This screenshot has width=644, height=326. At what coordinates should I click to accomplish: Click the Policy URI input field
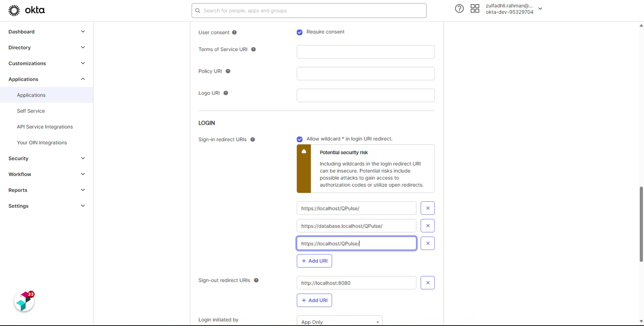click(x=365, y=73)
